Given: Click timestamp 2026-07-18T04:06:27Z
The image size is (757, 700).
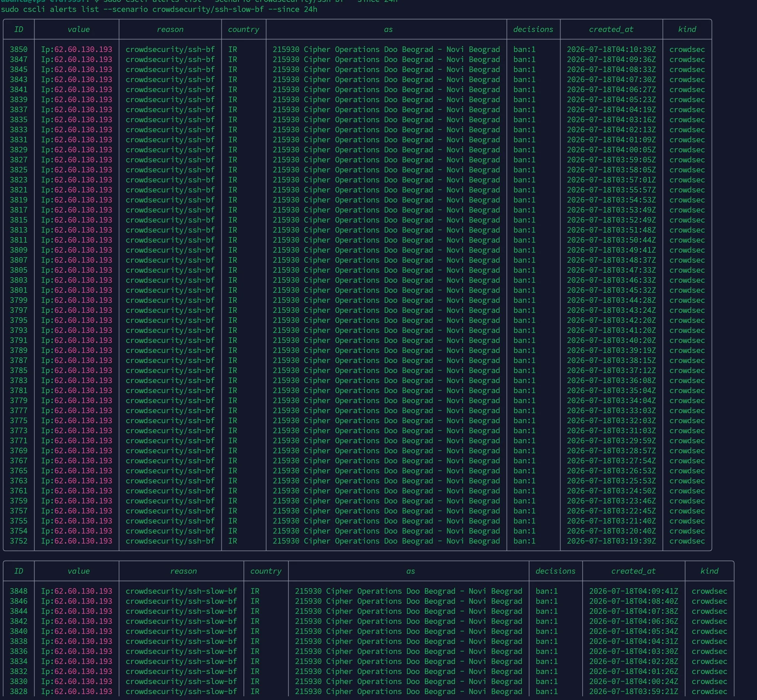Looking at the screenshot, I should point(611,90).
